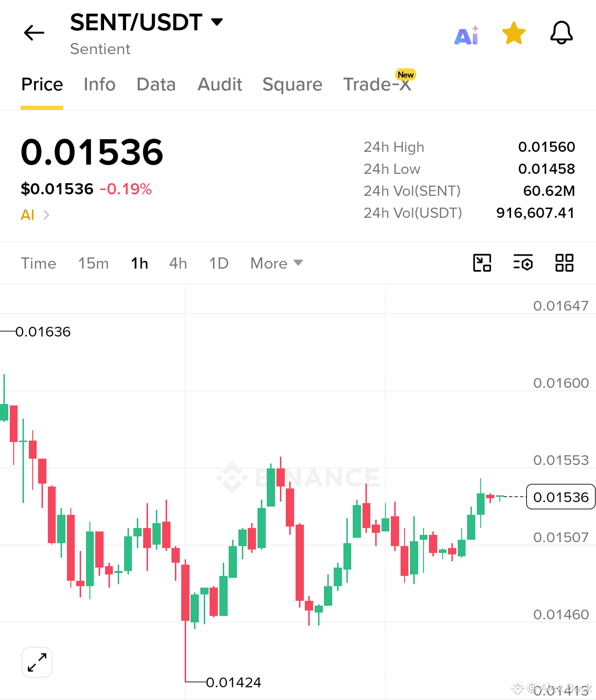Open the Audit tab
Screen dimensions: 596x700
point(220,85)
